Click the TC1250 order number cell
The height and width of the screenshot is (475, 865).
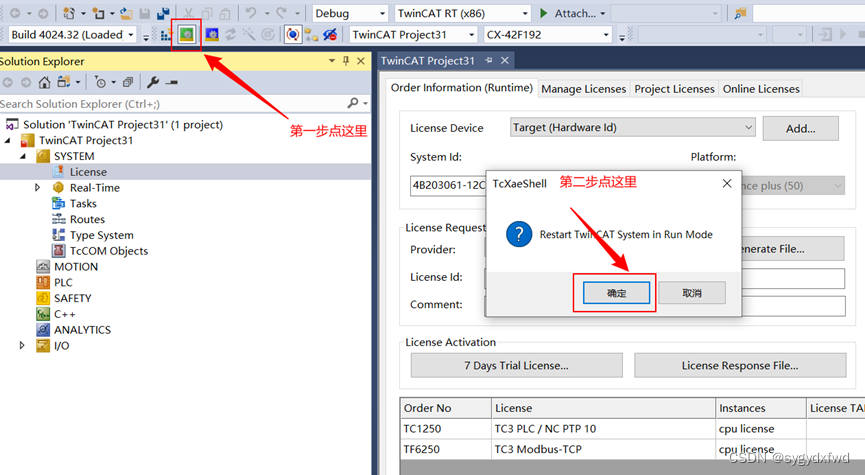pos(446,429)
